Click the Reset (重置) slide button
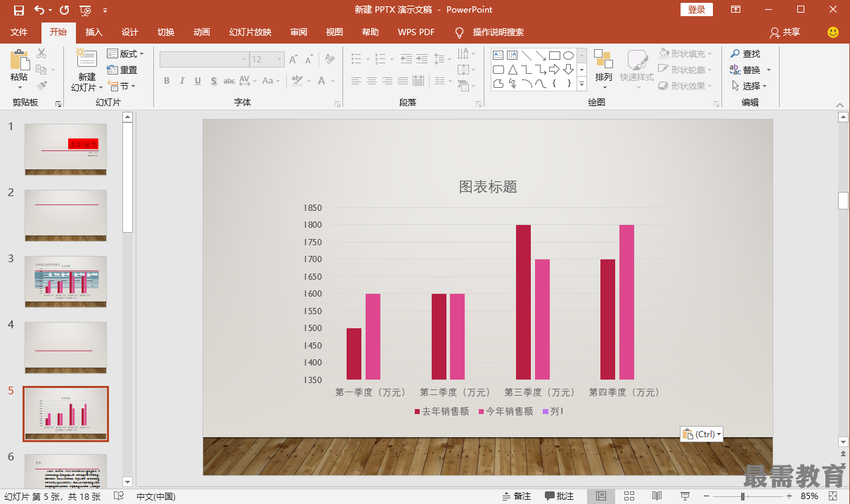Image resolution: width=850 pixels, height=504 pixels. pos(122,70)
